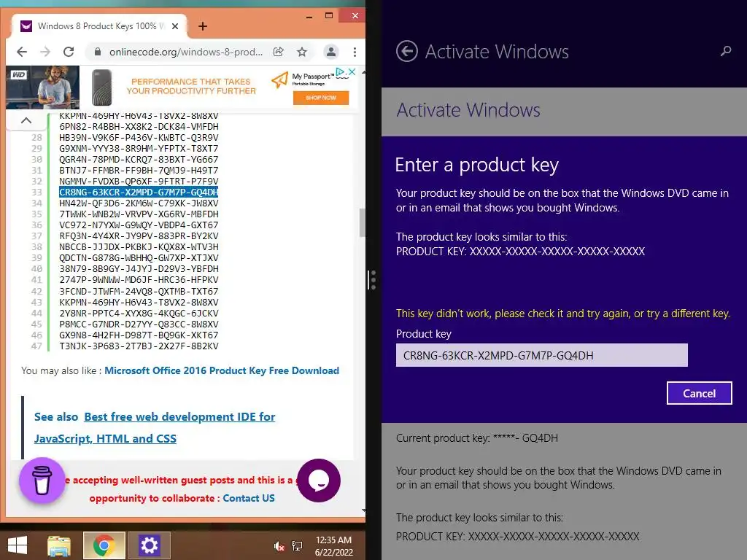Image resolution: width=747 pixels, height=560 pixels.
Task: Click the muted volume tray icon
Action: 279,547
